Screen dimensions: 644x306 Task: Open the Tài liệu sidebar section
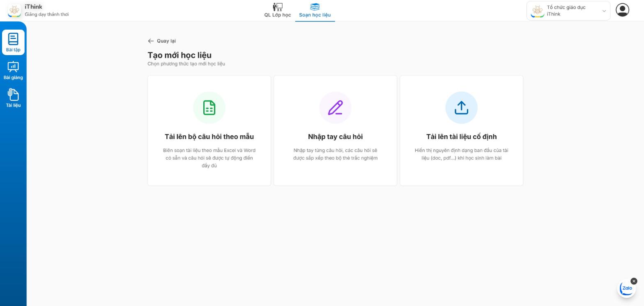click(x=13, y=98)
